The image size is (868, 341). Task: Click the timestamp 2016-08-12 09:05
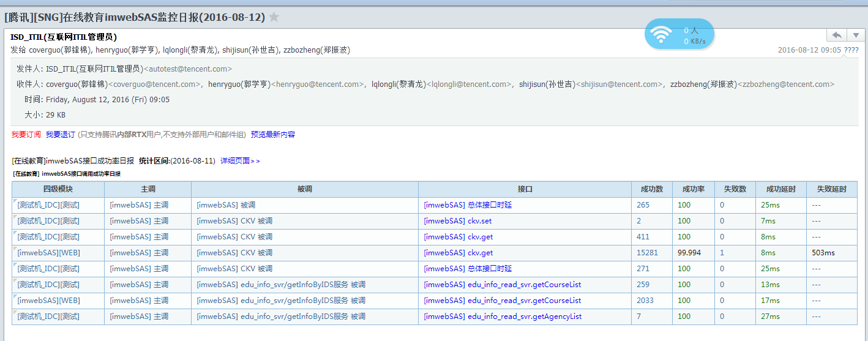pyautogui.click(x=809, y=50)
